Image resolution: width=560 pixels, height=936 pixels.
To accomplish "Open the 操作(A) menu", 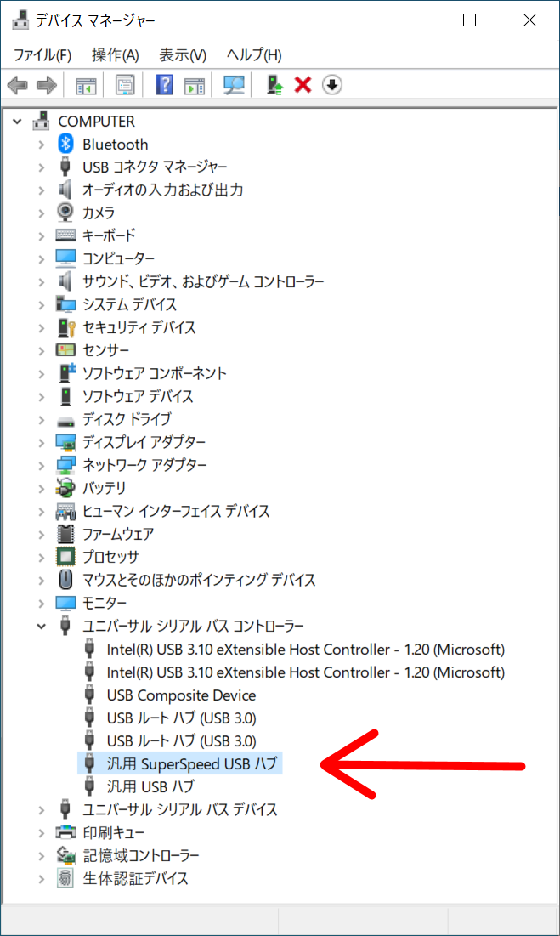I will 115,55.
